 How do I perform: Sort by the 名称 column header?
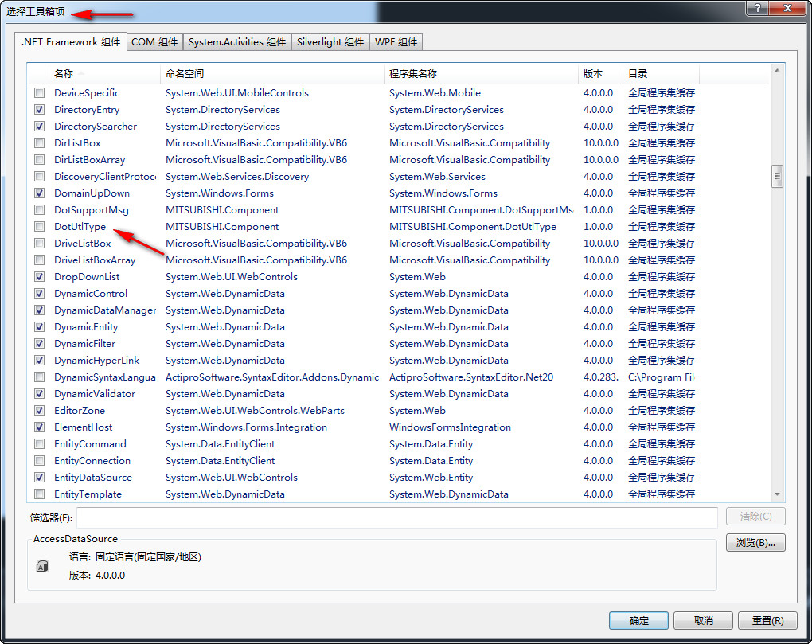click(103, 74)
